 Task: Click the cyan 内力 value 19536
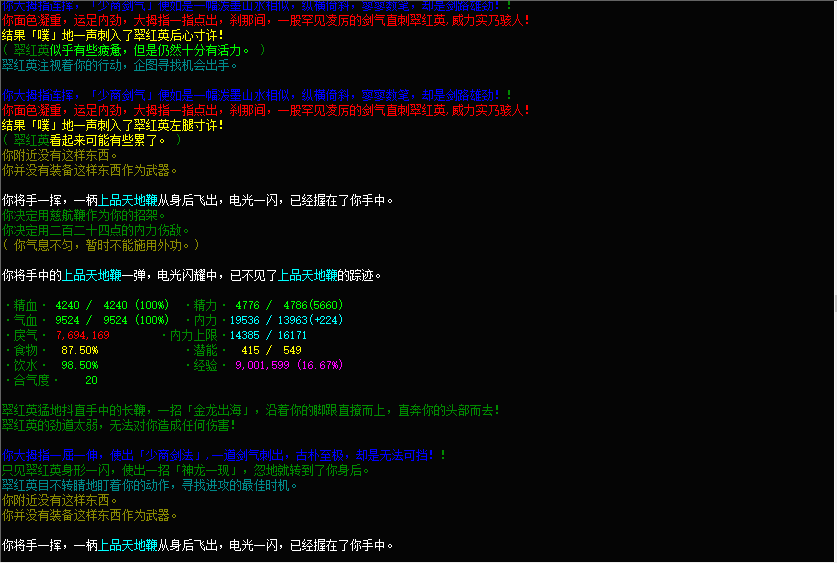pyautogui.click(x=245, y=320)
